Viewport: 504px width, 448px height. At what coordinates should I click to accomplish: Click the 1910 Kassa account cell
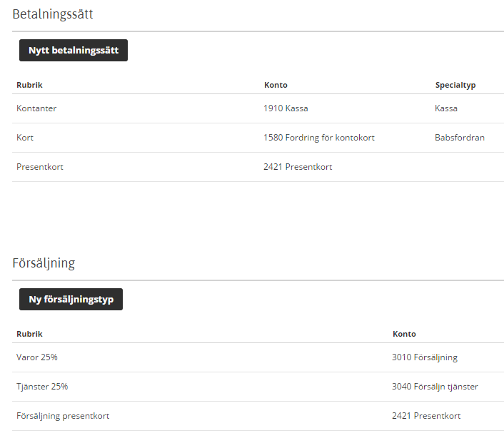[x=286, y=108]
